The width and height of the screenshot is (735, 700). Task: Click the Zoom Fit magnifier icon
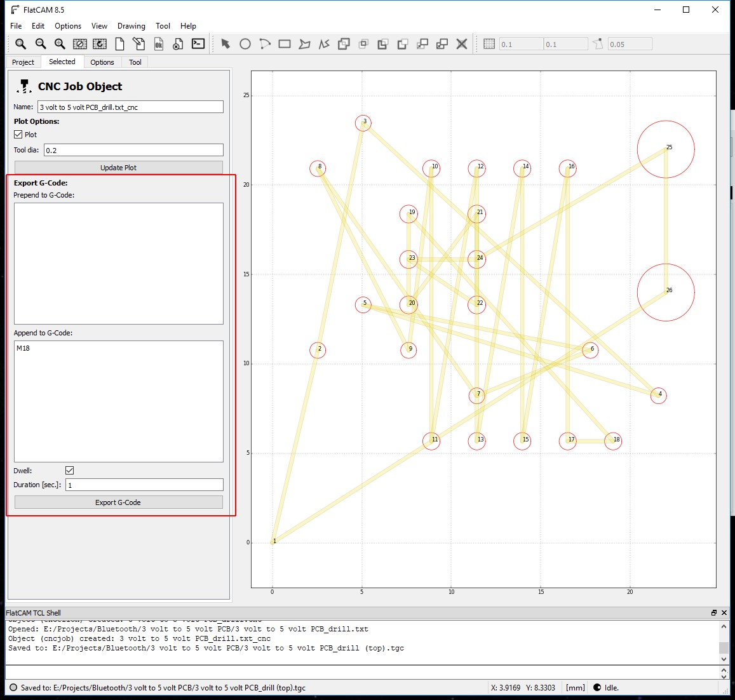tap(20, 44)
